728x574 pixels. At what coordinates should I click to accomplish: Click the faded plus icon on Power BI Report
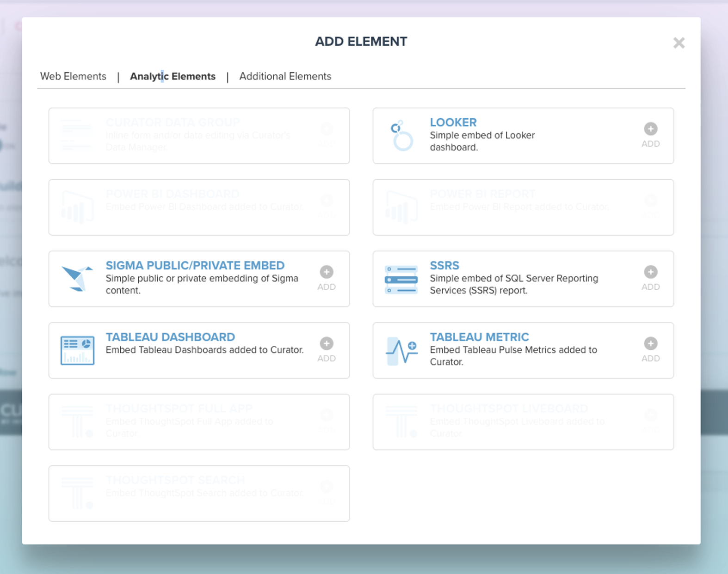click(x=650, y=200)
